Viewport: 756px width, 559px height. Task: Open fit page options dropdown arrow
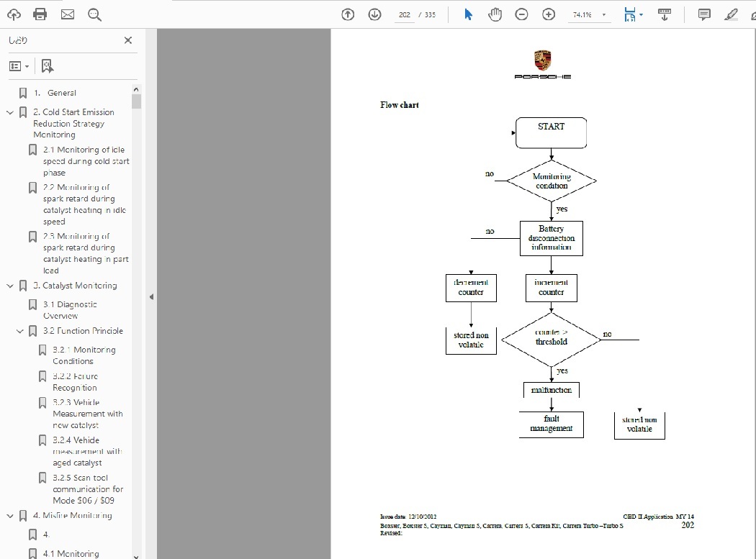(x=642, y=14)
